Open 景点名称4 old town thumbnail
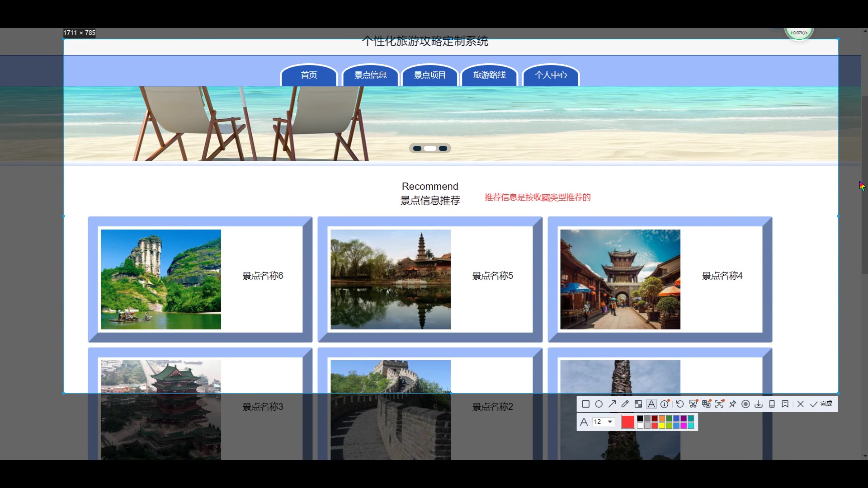 (x=620, y=279)
